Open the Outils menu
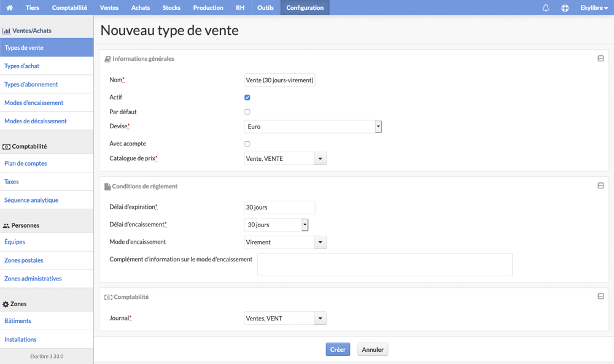This screenshot has height=364, width=614. coord(265,7)
